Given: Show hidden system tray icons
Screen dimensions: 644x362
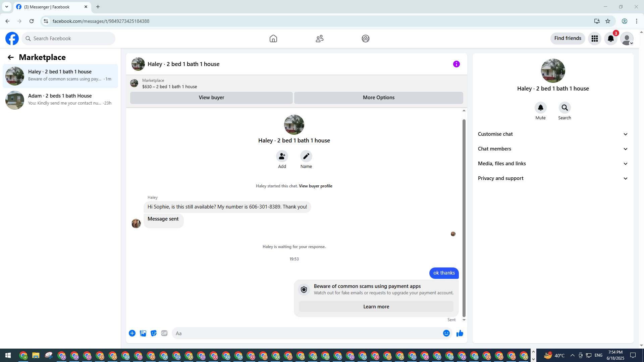Looking at the screenshot, I should coord(573,355).
